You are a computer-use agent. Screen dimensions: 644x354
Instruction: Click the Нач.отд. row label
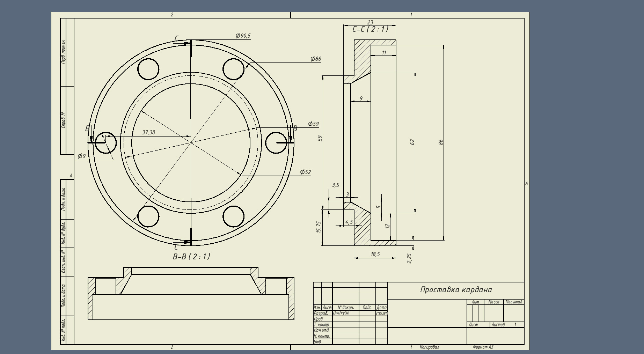click(x=322, y=330)
